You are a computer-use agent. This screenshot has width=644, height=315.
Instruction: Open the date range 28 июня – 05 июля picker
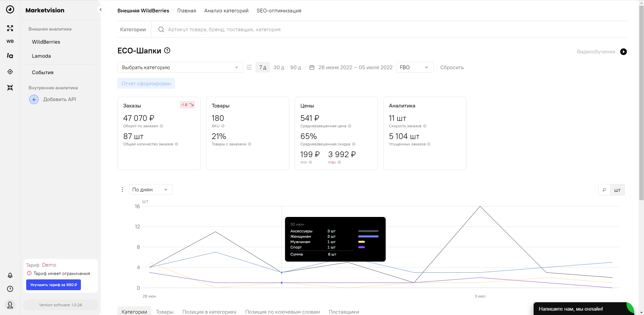click(x=355, y=67)
